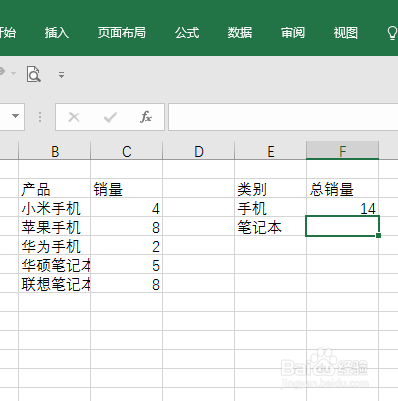This screenshot has height=401, width=398.
Task: Click the 类别 header cell
Action: [271, 189]
